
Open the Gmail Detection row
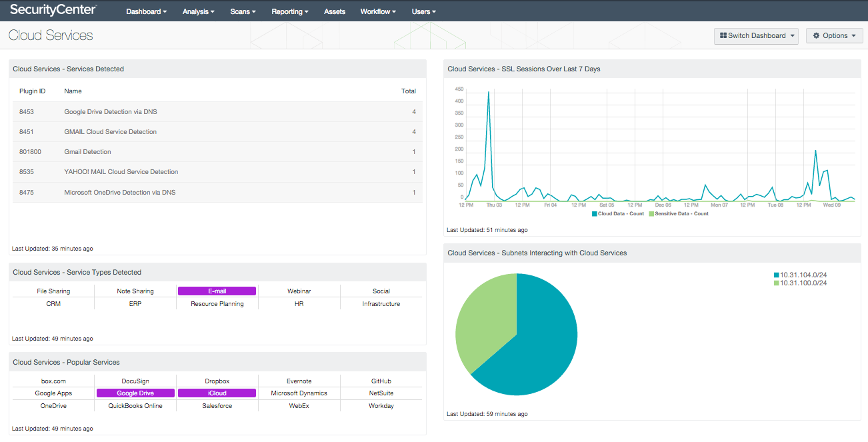click(x=217, y=152)
